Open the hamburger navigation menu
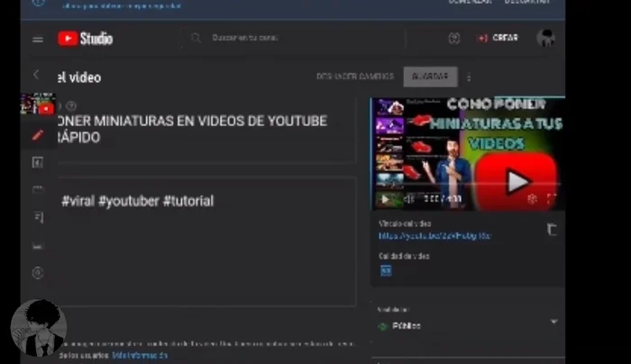The height and width of the screenshot is (364, 631). pyautogui.click(x=38, y=39)
